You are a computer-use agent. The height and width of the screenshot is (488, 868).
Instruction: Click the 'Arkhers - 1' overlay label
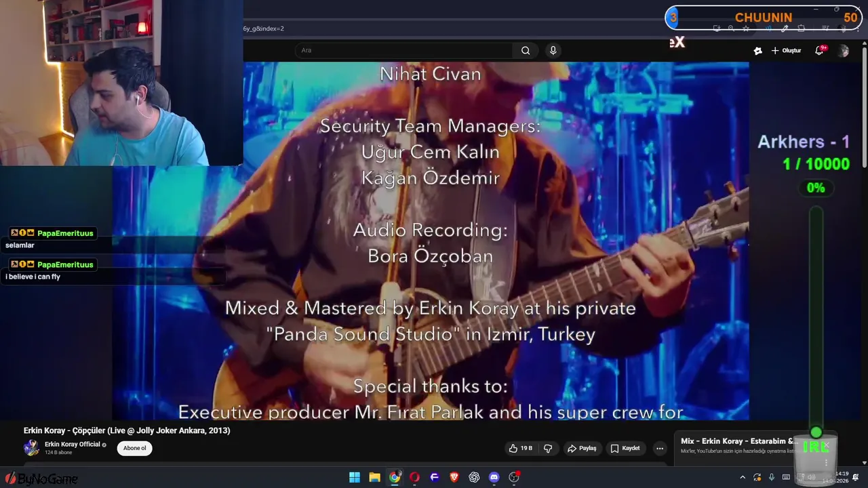[804, 142]
